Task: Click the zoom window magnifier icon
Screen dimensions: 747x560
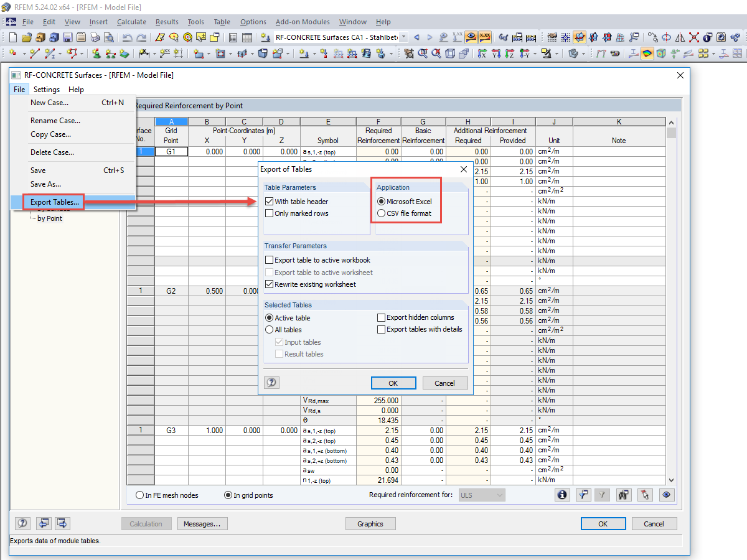Action: tap(423, 54)
